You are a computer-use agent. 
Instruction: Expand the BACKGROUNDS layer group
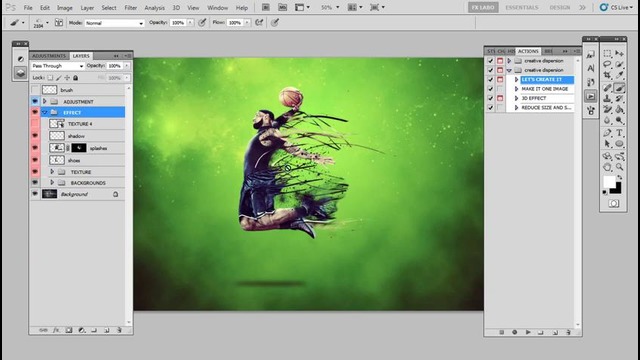52,183
